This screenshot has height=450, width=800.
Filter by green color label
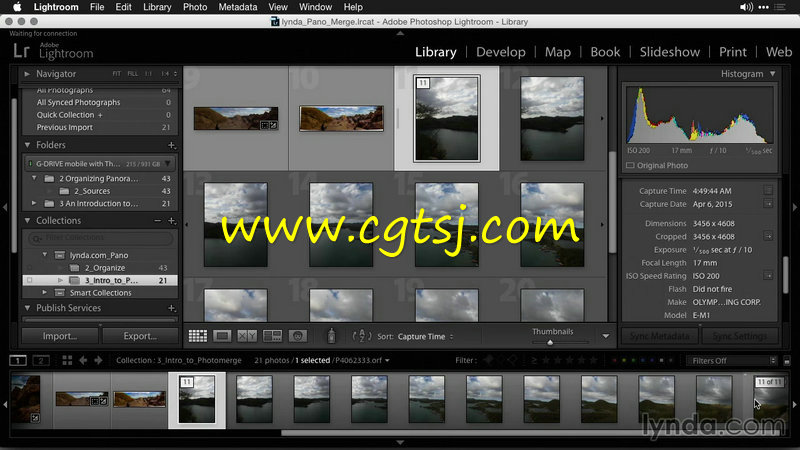click(x=633, y=360)
